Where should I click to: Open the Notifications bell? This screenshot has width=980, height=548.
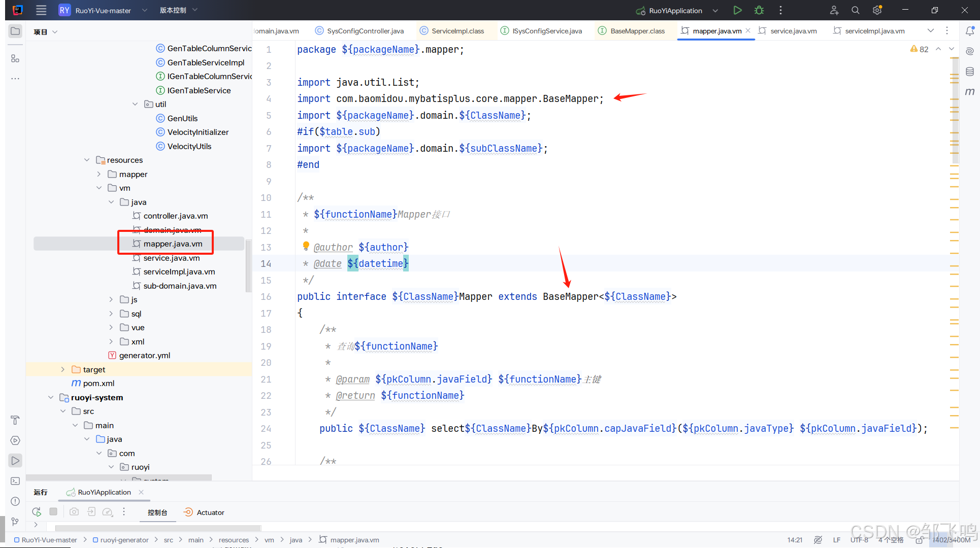click(969, 31)
